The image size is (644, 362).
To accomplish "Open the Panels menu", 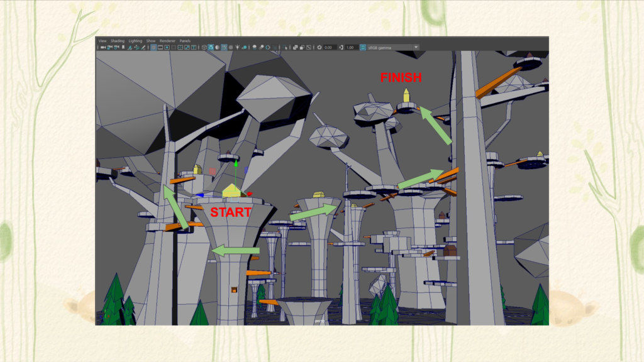I will point(185,41).
